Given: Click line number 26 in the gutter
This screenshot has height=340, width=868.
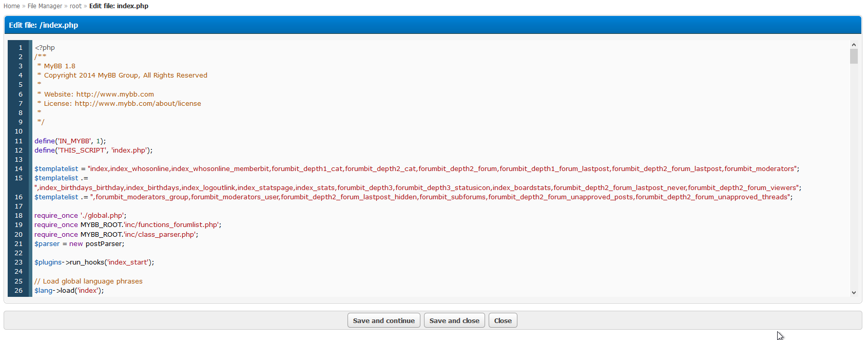Looking at the screenshot, I should (x=19, y=291).
